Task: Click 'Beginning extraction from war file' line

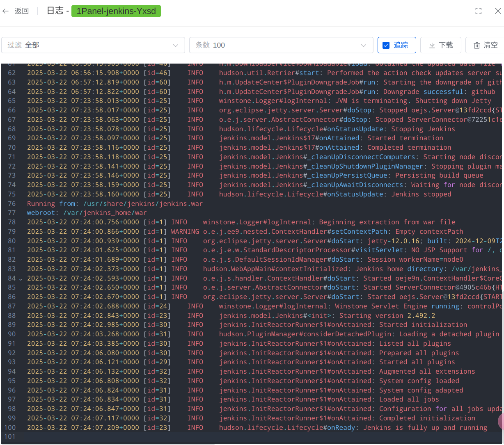Action: pos(241,222)
